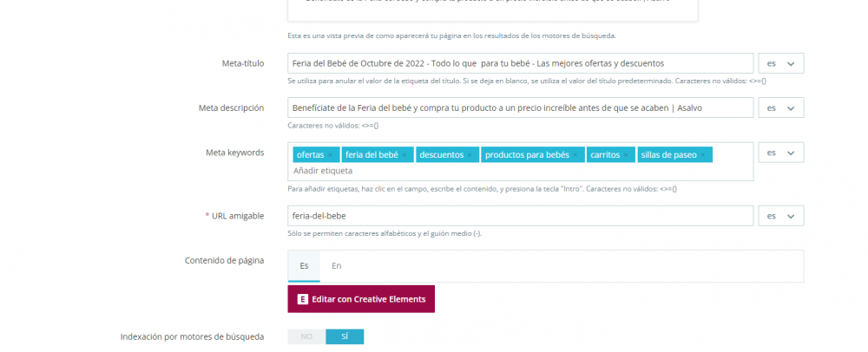Open language dropdown for Meta descripción

pos(780,108)
